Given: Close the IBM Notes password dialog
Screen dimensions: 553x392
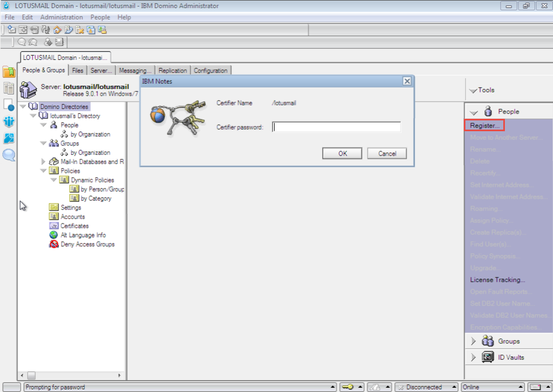Looking at the screenshot, I should [x=407, y=82].
